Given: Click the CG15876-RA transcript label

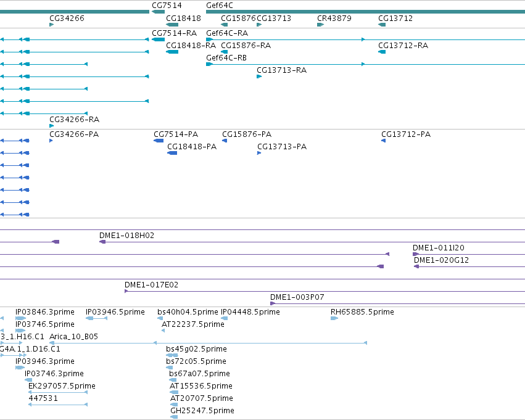Looking at the screenshot, I should click(x=246, y=45).
